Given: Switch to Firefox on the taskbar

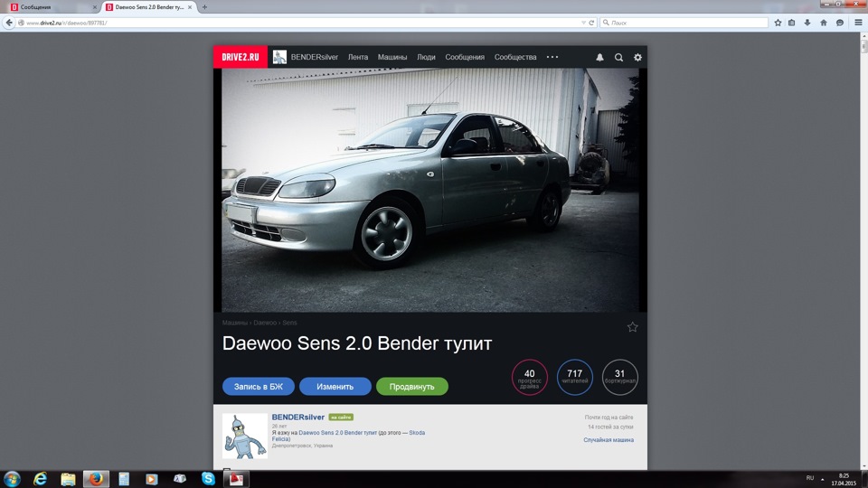Looking at the screenshot, I should (x=96, y=479).
